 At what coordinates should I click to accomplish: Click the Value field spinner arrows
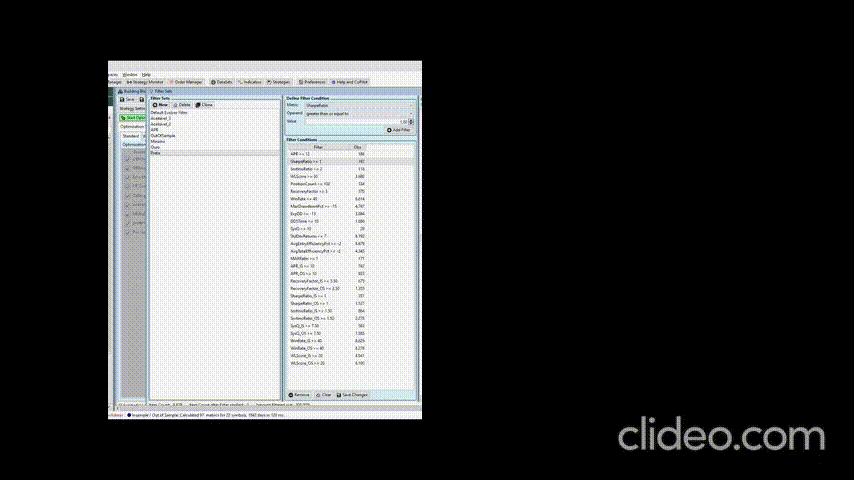[411, 121]
